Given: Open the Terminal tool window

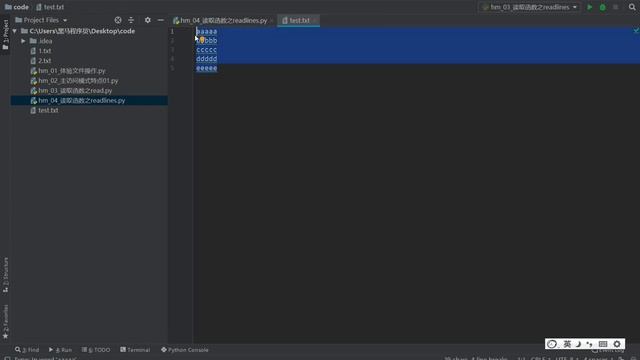Looking at the screenshot, I should pyautogui.click(x=135, y=350).
